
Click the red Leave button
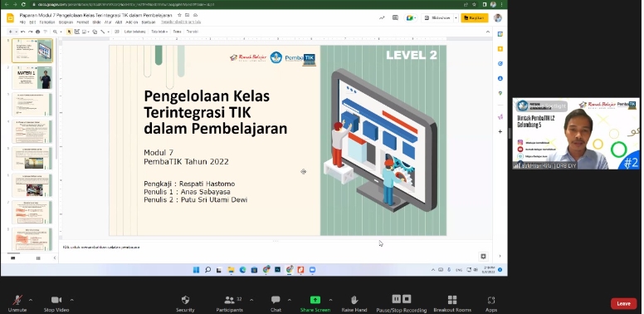coord(623,304)
